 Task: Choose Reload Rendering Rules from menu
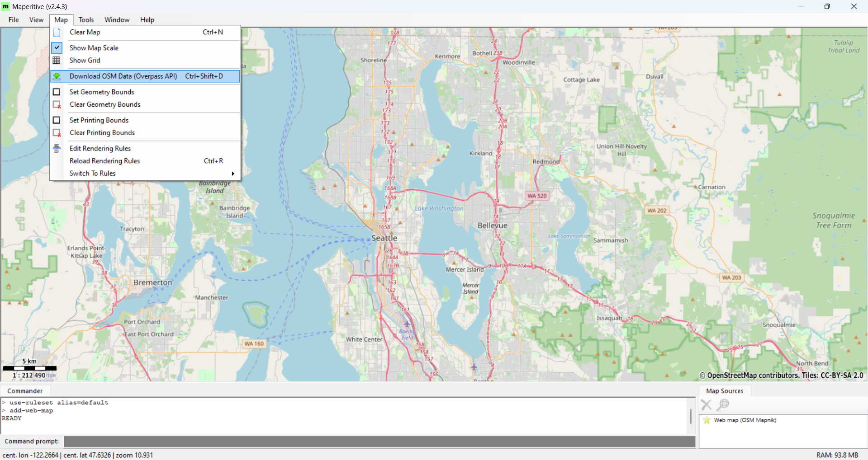click(104, 161)
